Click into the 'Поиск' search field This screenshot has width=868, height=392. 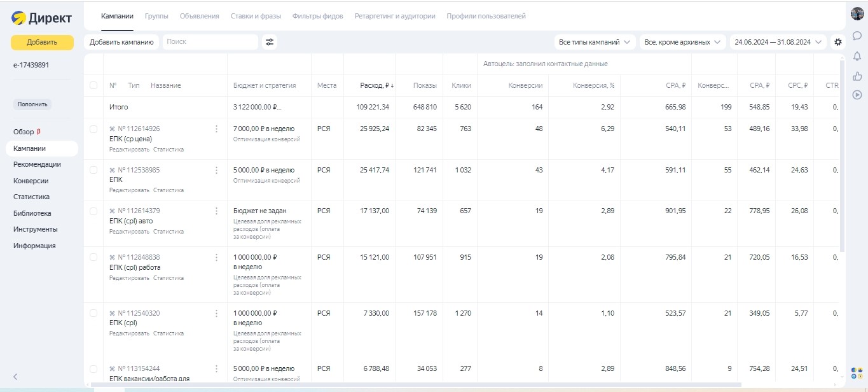click(210, 42)
